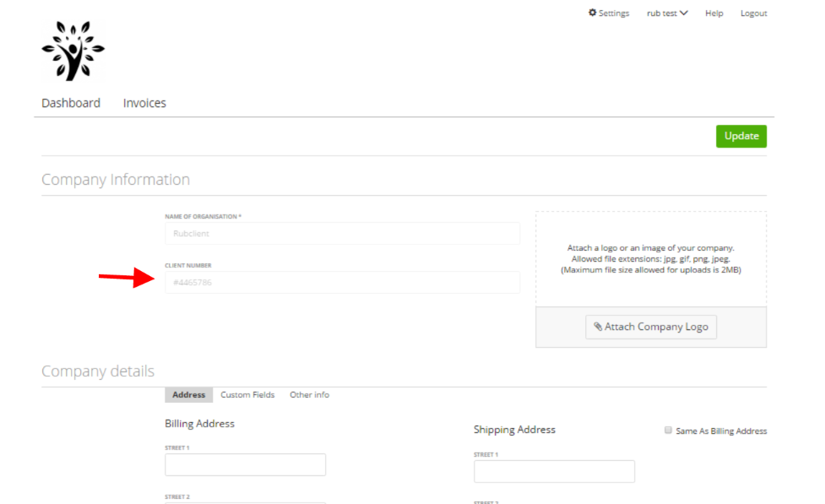Click the Shipping Address label
Screen dimensions: 825x504
point(514,430)
